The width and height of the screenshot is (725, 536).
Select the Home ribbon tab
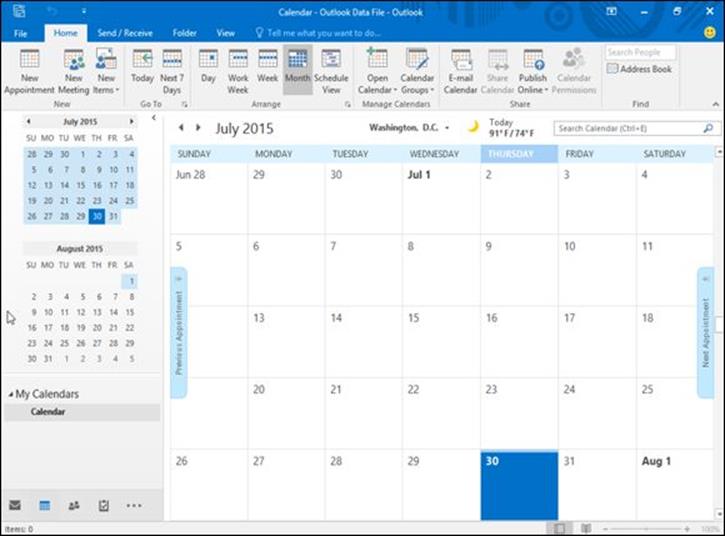(x=66, y=33)
